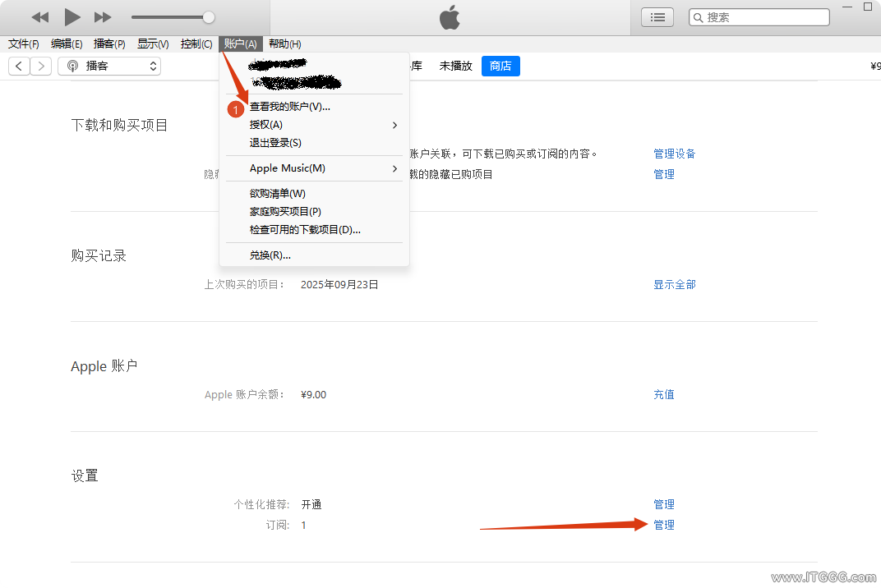Click the 充值 link
Screen dimensions: 881x588
(x=663, y=395)
